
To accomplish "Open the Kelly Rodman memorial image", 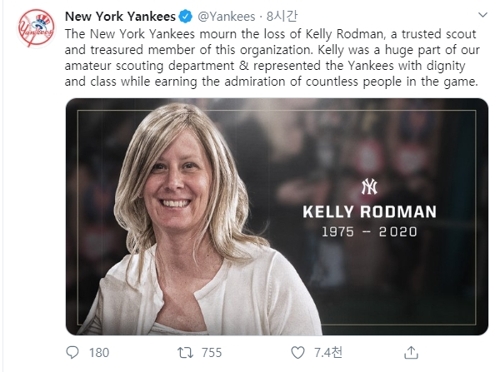I will point(277,217).
